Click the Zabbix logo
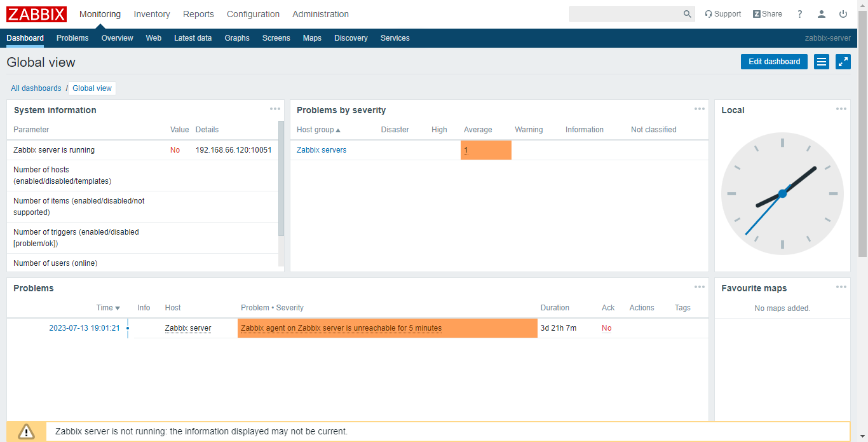This screenshot has height=442, width=868. (36, 14)
